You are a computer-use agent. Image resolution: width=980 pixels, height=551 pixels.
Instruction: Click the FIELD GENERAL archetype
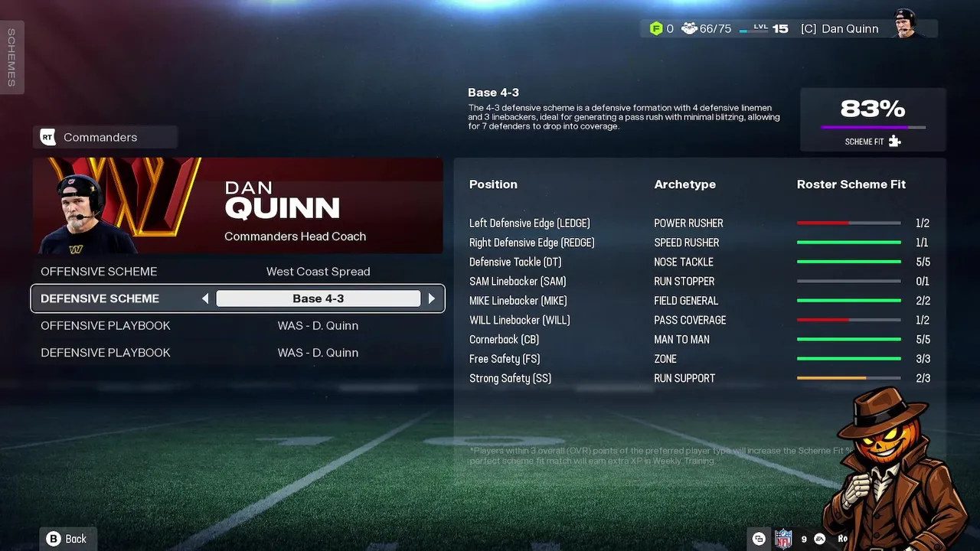click(x=686, y=301)
